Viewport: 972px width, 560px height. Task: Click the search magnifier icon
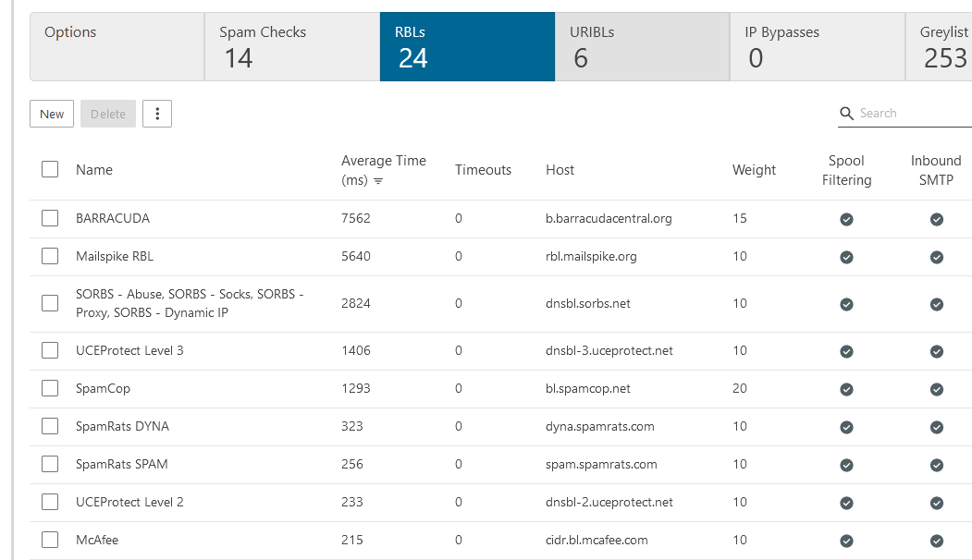pyautogui.click(x=846, y=114)
